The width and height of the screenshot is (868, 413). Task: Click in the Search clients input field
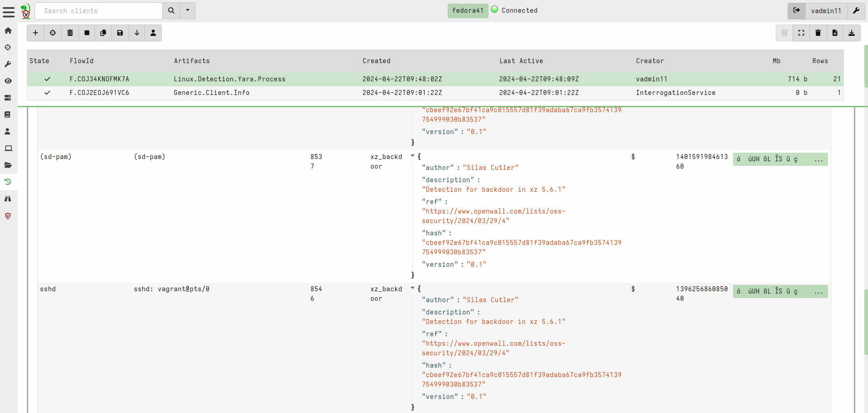click(99, 10)
